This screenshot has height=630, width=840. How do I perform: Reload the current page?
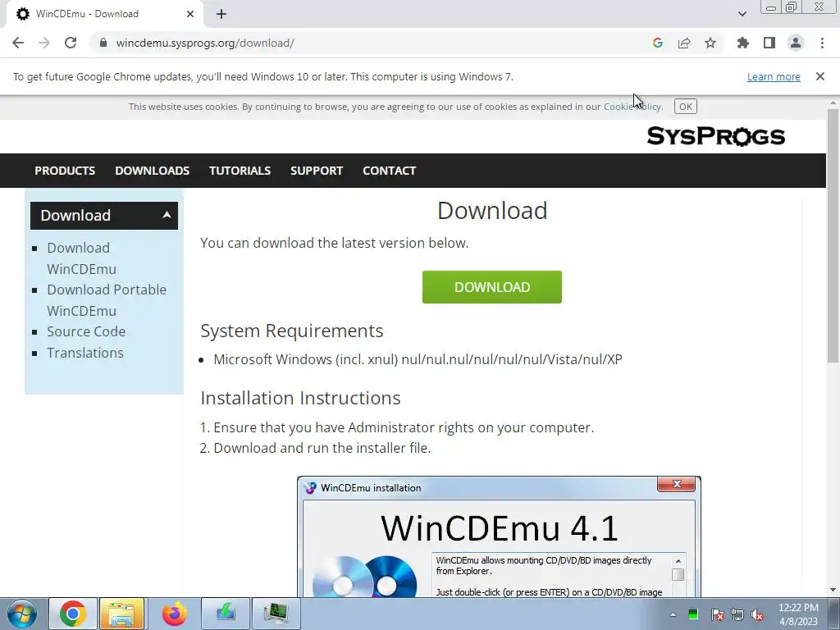71,43
